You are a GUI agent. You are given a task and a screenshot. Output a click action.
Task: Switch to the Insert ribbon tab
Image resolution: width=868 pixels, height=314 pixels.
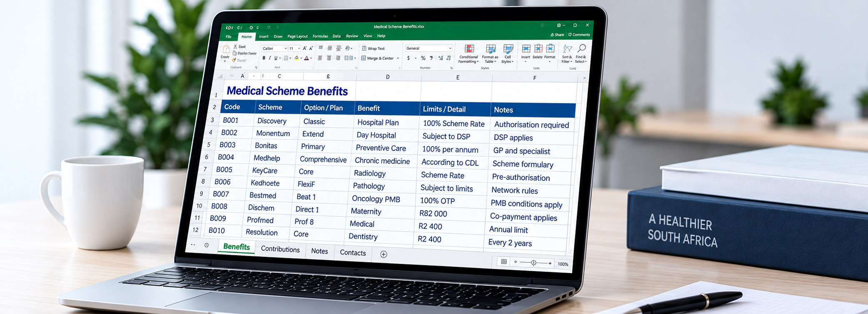point(264,37)
